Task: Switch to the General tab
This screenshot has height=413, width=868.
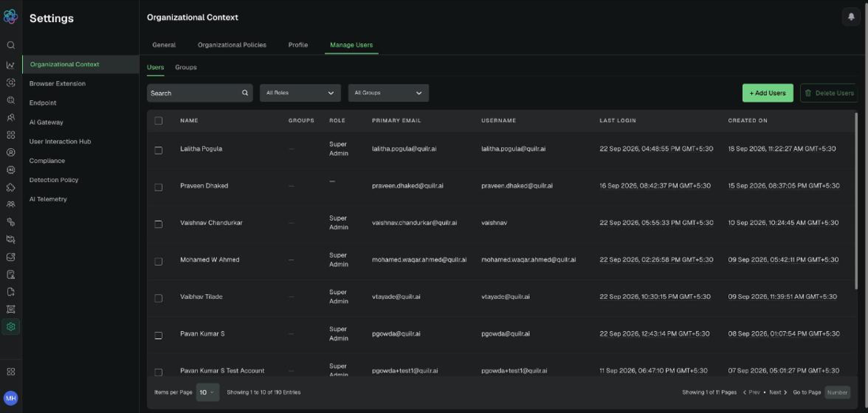Action: click(164, 45)
